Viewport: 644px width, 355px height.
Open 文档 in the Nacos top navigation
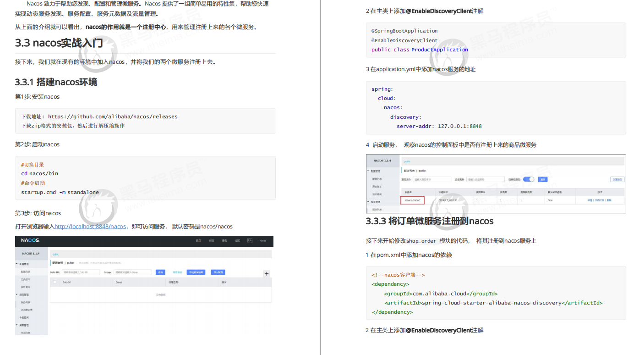(211, 241)
